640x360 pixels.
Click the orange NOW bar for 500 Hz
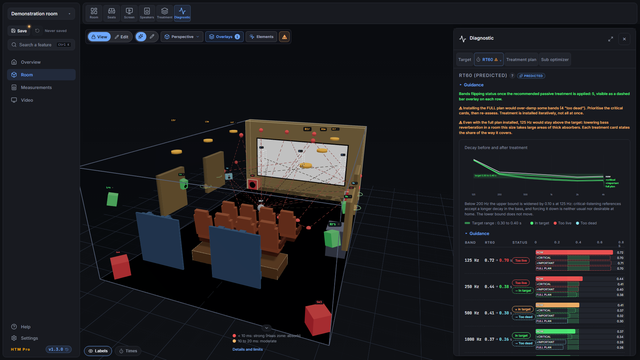click(x=557, y=305)
